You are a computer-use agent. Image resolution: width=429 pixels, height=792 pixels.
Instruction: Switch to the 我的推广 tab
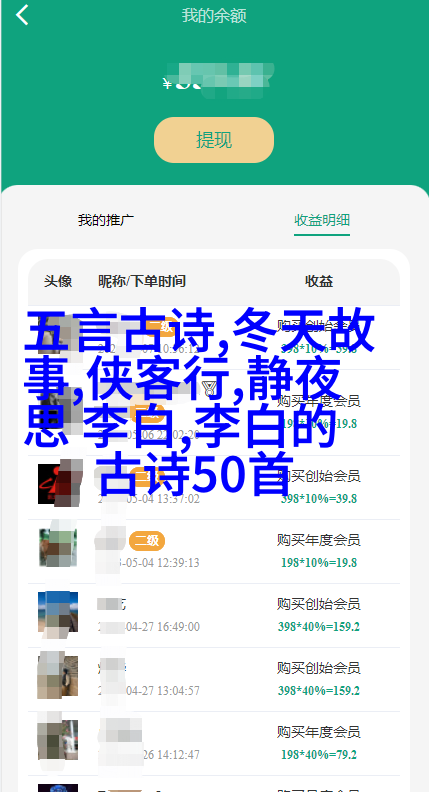pos(106,220)
